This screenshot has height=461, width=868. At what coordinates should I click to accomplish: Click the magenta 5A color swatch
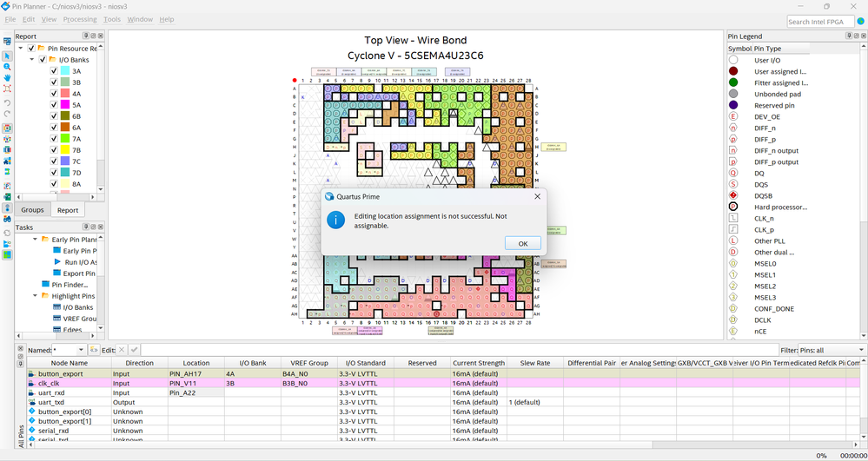pyautogui.click(x=65, y=104)
